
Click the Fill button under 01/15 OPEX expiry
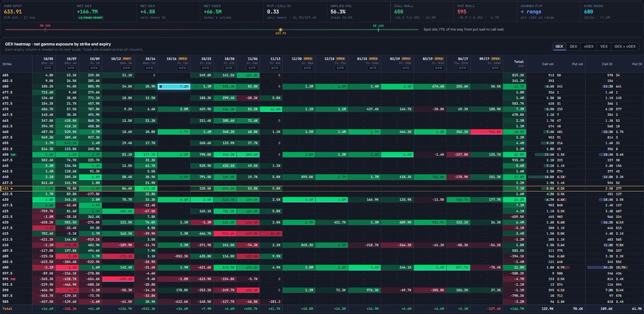click(x=374, y=68)
